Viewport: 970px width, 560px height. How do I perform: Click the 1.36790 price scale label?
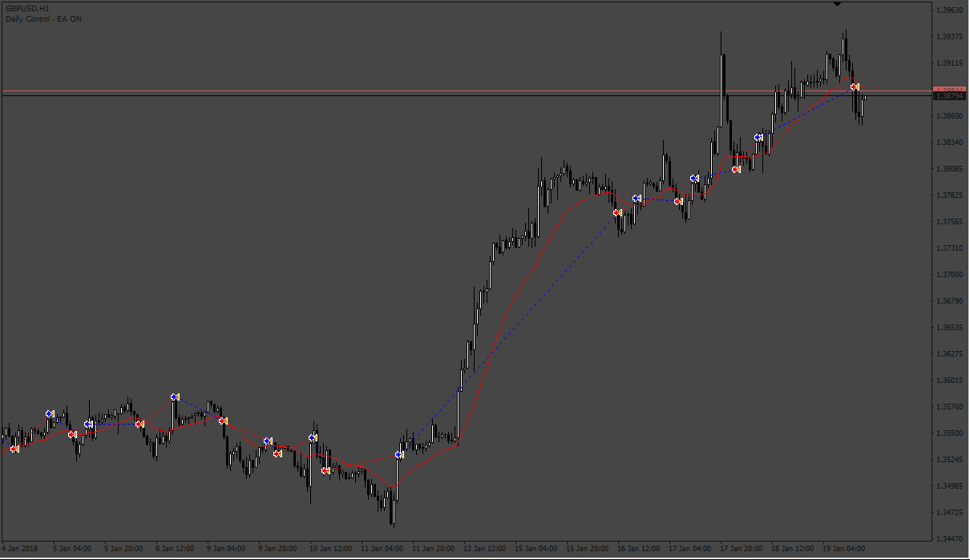click(951, 301)
